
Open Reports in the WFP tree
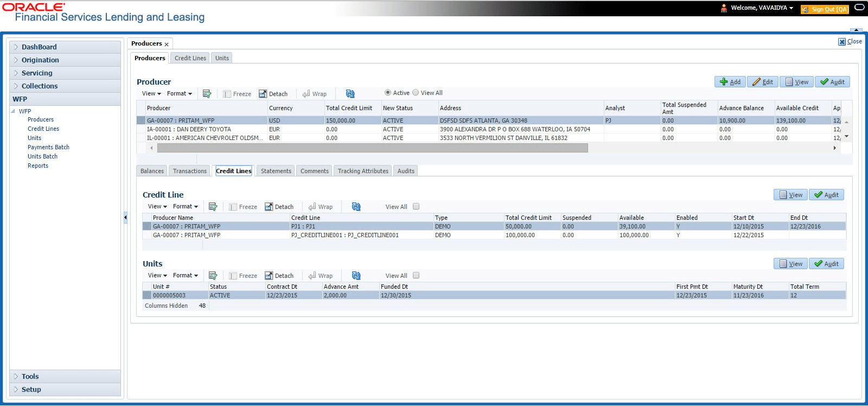[x=38, y=166]
